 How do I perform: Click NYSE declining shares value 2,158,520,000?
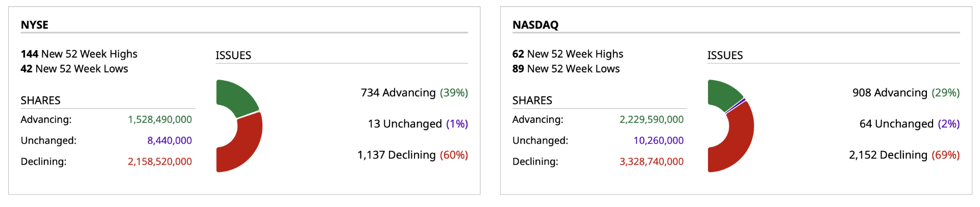tap(160, 161)
